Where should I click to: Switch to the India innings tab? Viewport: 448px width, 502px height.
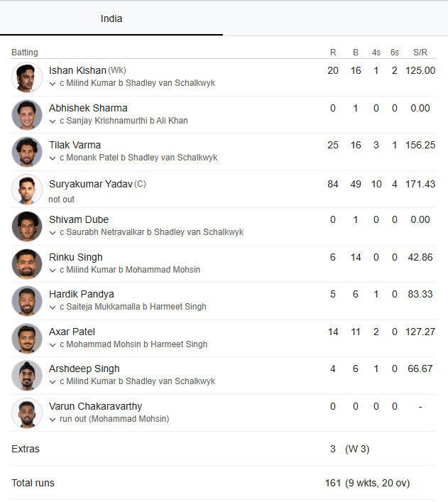pos(111,18)
